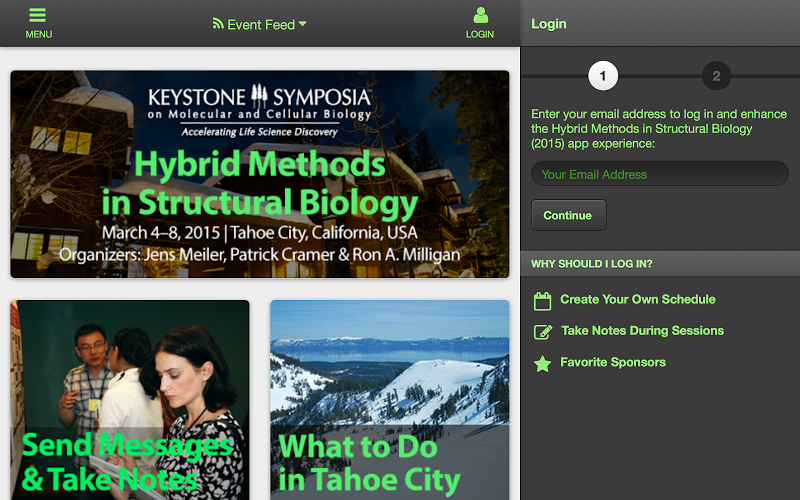Screen dimensions: 800x500
Task: Click the Continue button
Action: tap(568, 215)
